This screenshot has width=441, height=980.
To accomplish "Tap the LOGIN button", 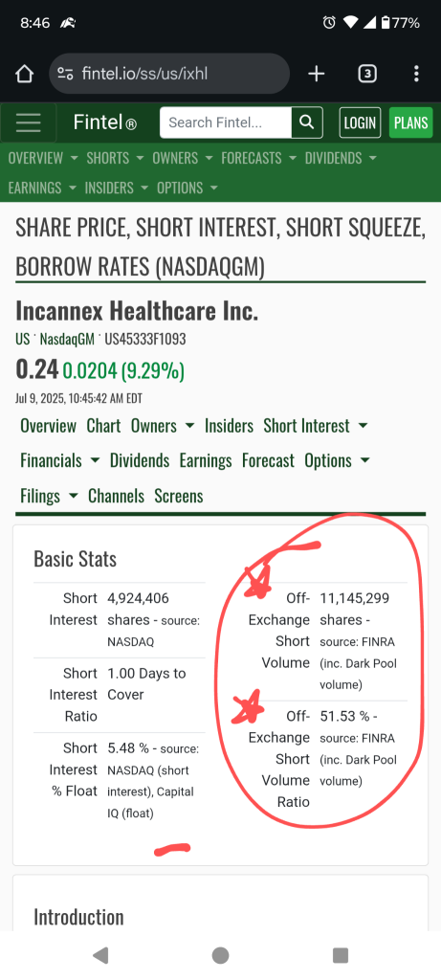I will tap(360, 122).
